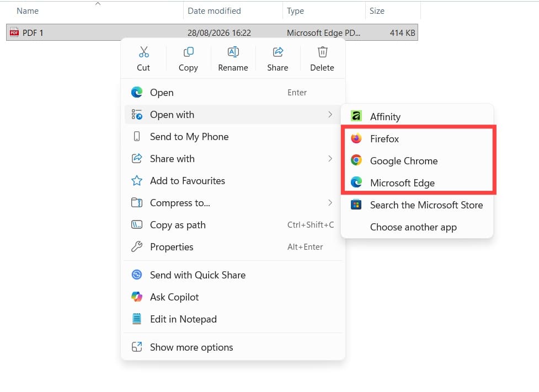The image size is (539, 392).
Task: Click the Copilot icon
Action: pos(137,297)
